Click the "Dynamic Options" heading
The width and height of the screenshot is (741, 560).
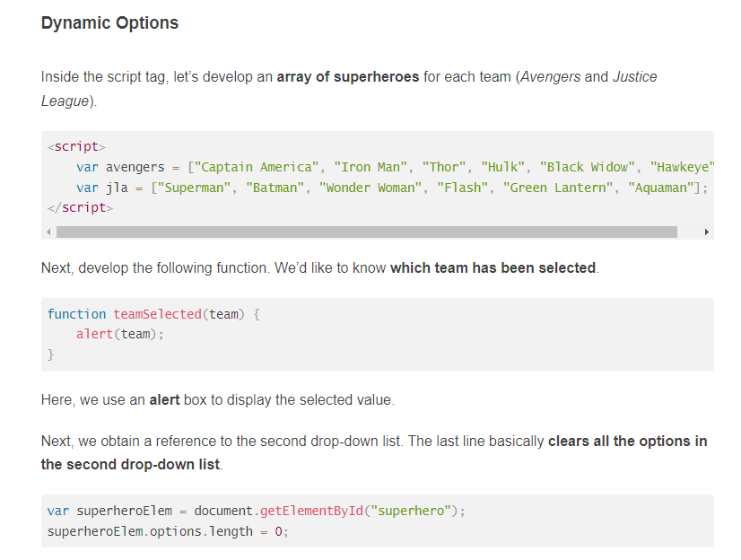pos(109,22)
